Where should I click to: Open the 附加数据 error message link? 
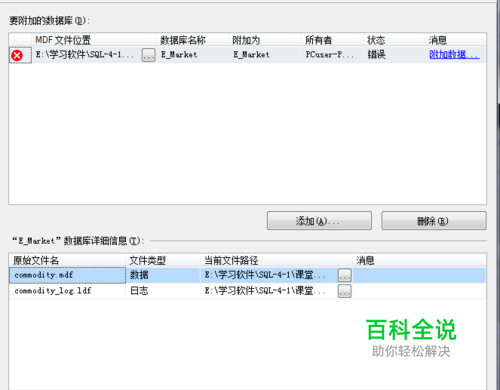pos(454,54)
